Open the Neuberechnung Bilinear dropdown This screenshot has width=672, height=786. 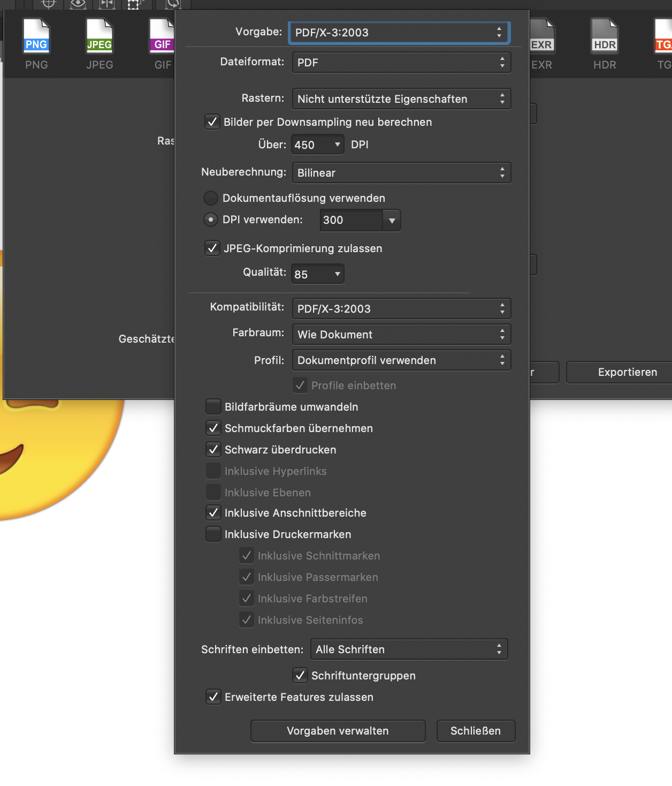401,172
